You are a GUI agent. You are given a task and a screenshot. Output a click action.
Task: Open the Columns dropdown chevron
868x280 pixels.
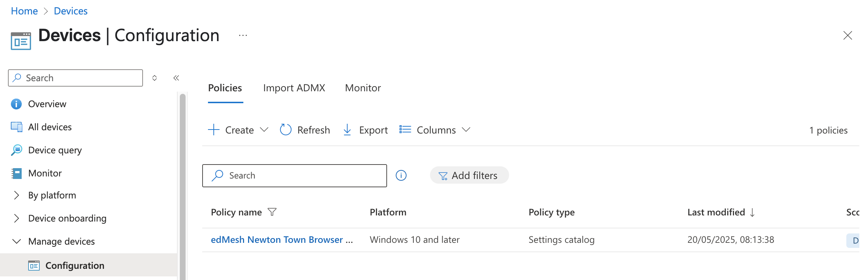[466, 130]
